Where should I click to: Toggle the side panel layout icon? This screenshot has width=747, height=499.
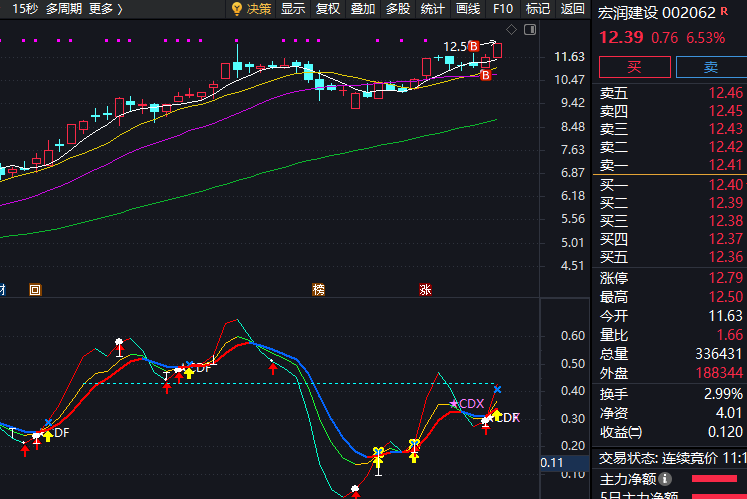pos(530,30)
